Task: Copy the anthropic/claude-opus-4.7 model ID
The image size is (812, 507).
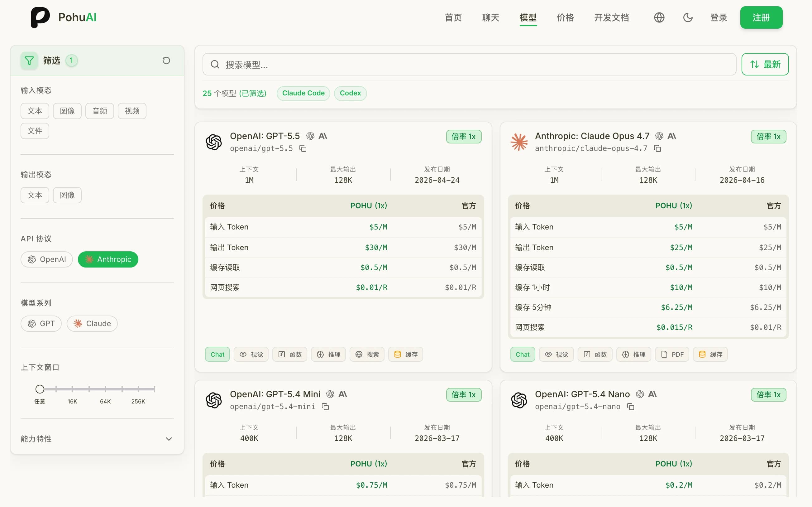Action: tap(657, 148)
